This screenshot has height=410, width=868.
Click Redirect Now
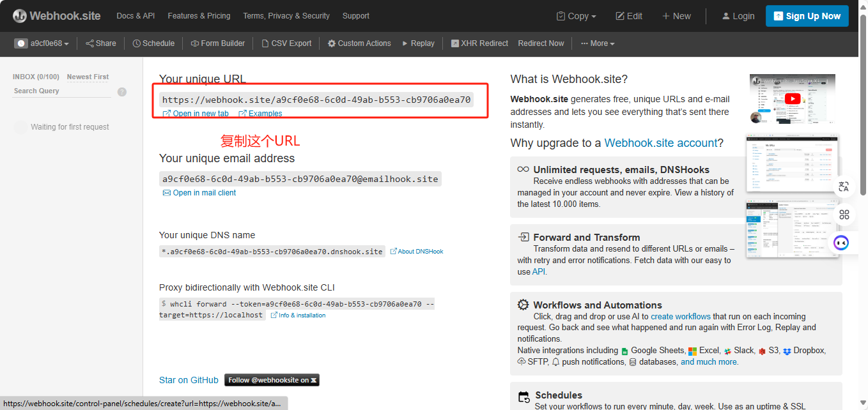[x=541, y=43]
